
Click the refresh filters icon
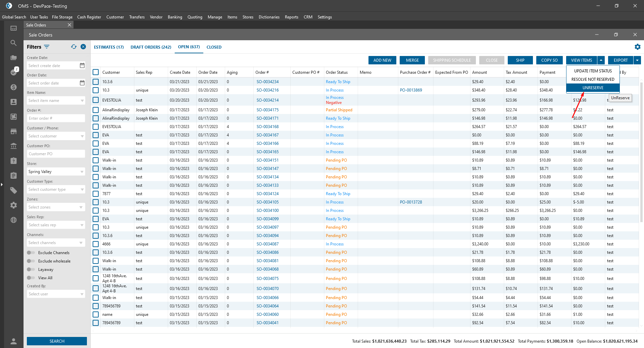(74, 47)
